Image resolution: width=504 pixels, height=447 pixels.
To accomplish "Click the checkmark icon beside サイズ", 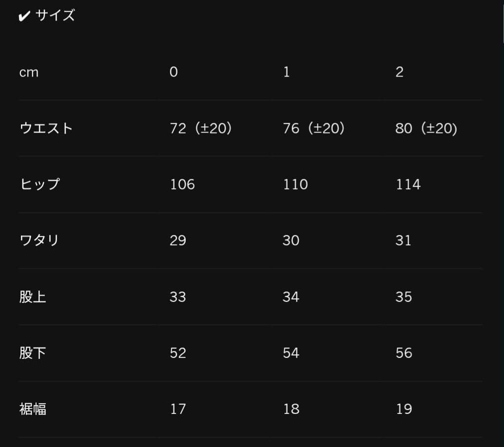I will click(24, 17).
